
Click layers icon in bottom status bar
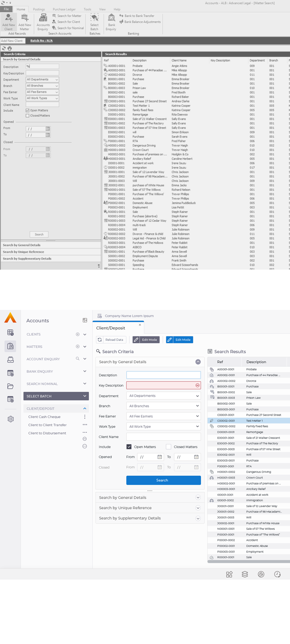coord(245,574)
